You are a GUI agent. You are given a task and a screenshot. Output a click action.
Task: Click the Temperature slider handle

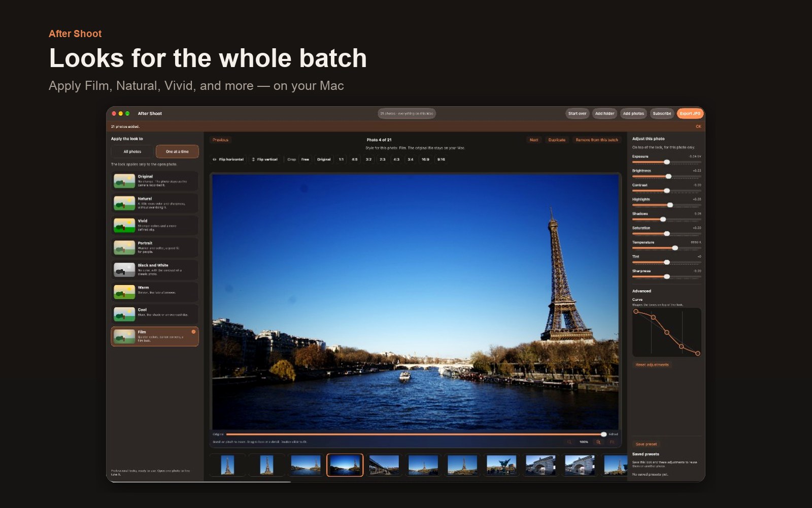pos(675,248)
